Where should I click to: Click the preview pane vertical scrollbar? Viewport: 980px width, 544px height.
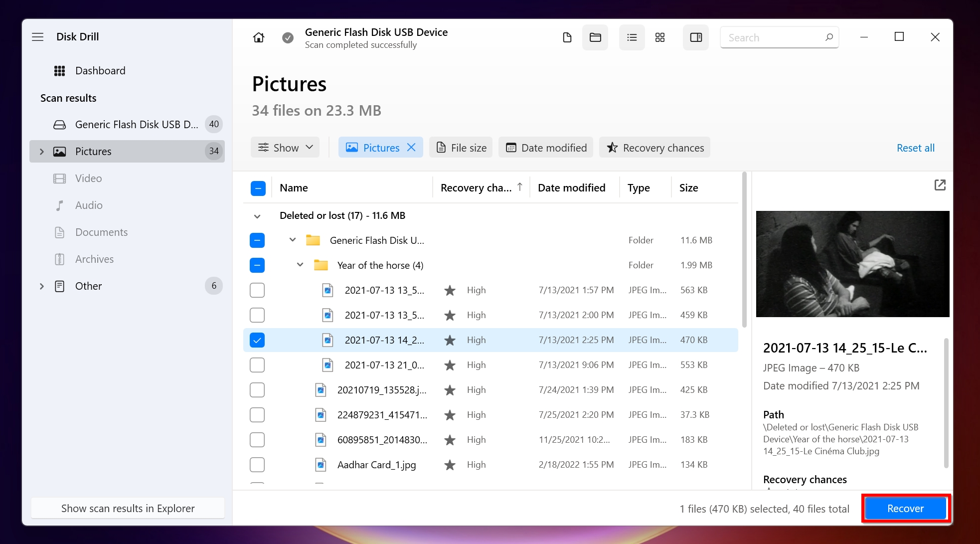(946, 403)
